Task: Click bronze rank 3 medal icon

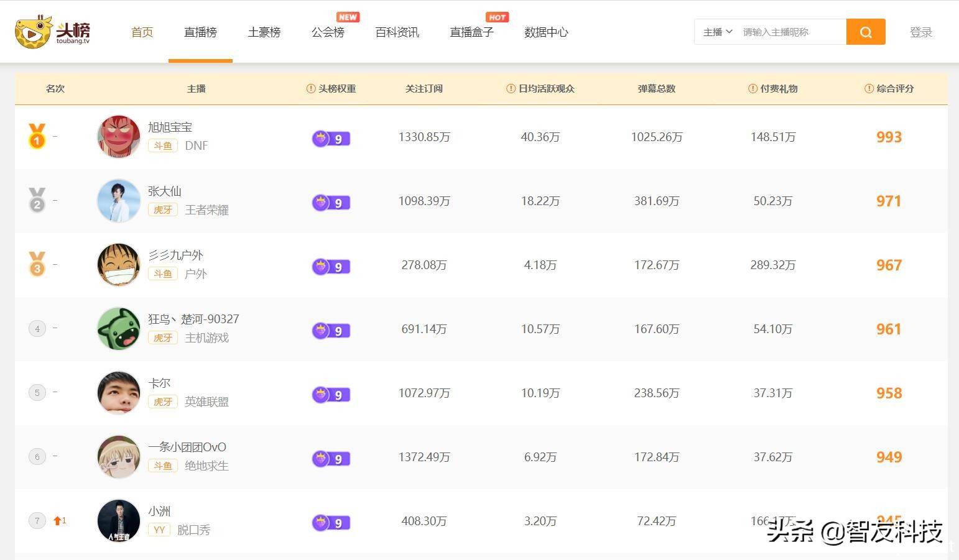Action: coord(37,264)
